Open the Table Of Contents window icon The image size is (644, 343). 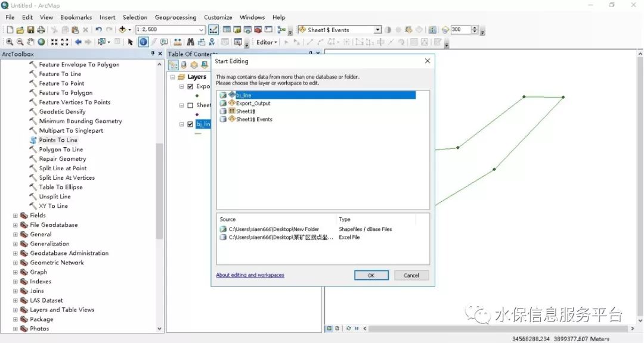pyautogui.click(x=227, y=30)
